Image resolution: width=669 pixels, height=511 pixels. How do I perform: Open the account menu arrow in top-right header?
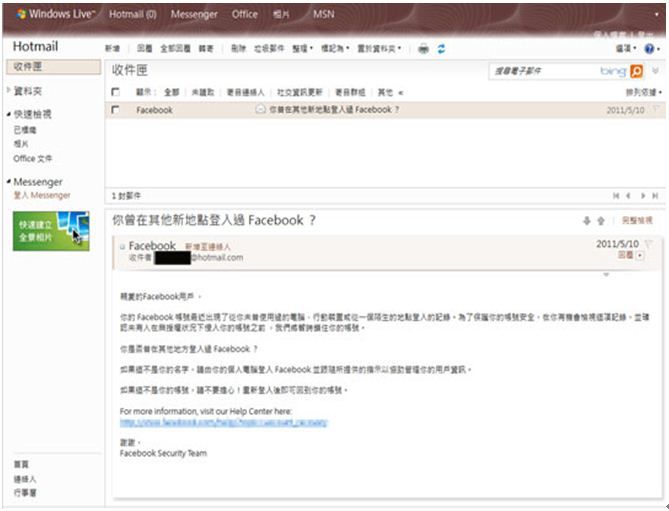tap(657, 15)
